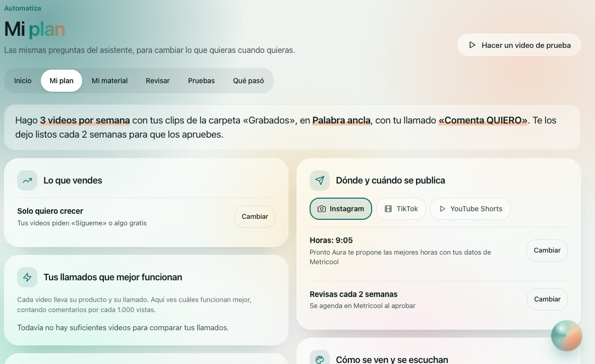This screenshot has width=595, height=364.
Task: Click the trending arrow icon beside Lo que vendes
Action: tap(27, 180)
